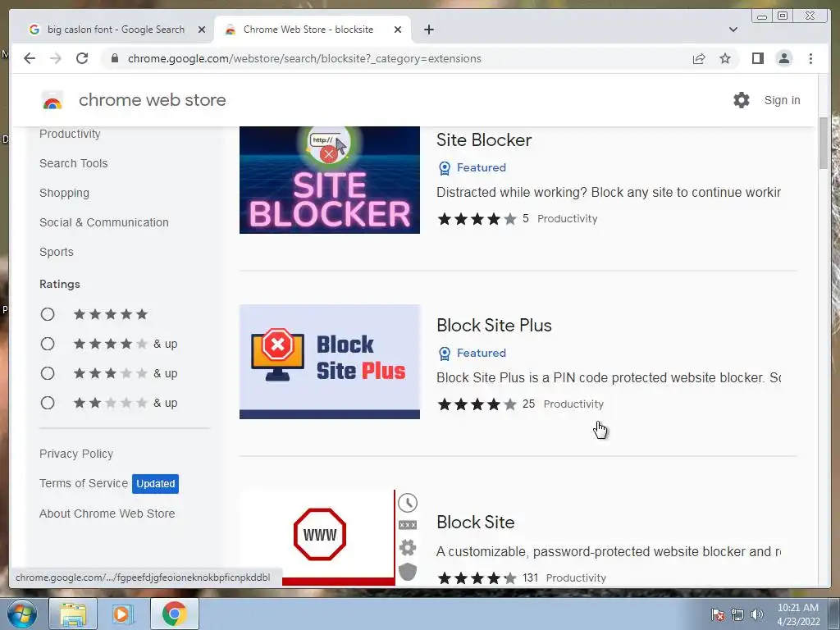Open the Block Site WWW thumbnail
Viewport: 840px width, 630px height.
pyautogui.click(x=330, y=538)
